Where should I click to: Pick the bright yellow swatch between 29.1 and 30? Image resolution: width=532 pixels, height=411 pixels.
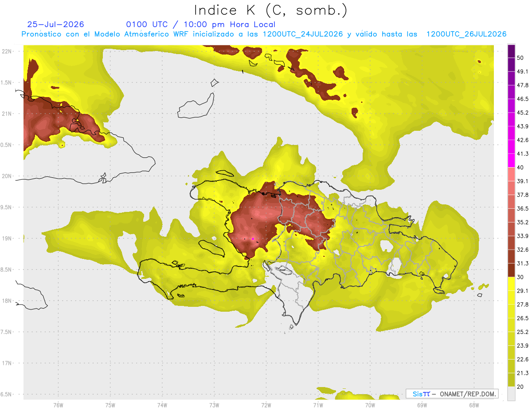pos(511,284)
